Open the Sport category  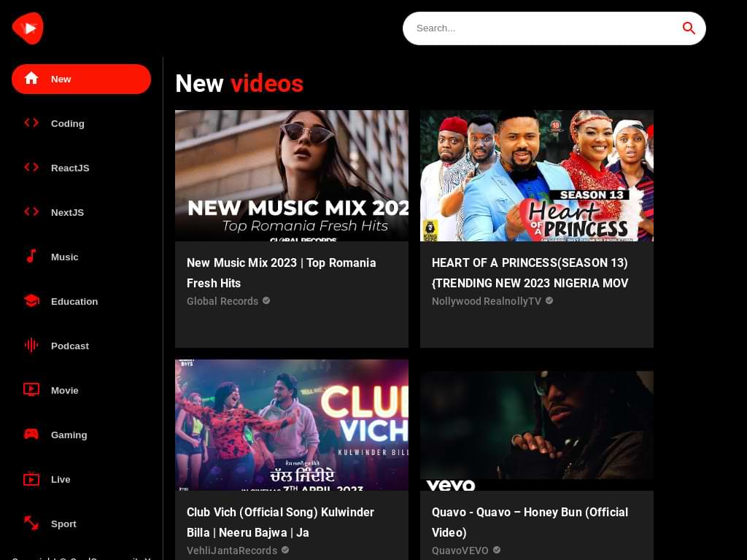pos(82,524)
